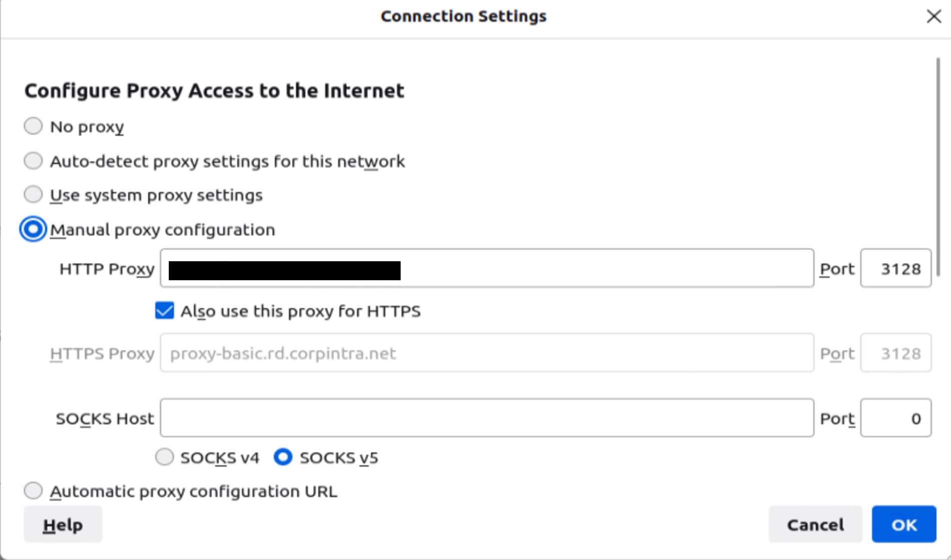Switch to SOCKS v4 protocol
Screen dimensions: 951x560
pos(164,457)
